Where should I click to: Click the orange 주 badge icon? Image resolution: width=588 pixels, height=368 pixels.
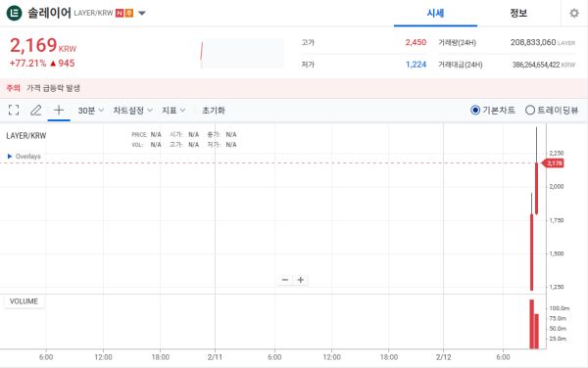tap(129, 13)
